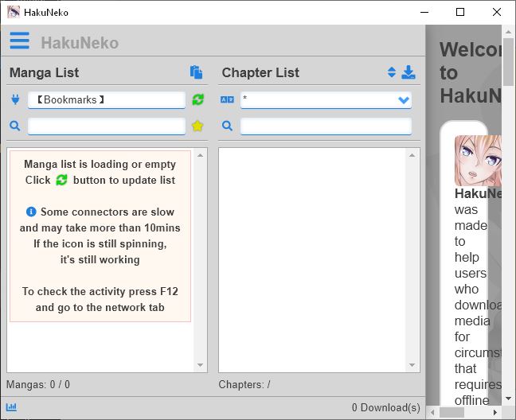
Task: Focus the chapter search input field
Action: [x=326, y=126]
